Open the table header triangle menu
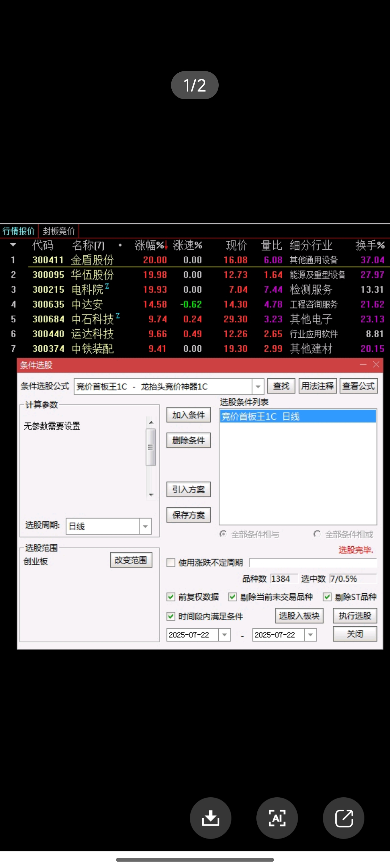The image size is (390, 868). (13, 245)
